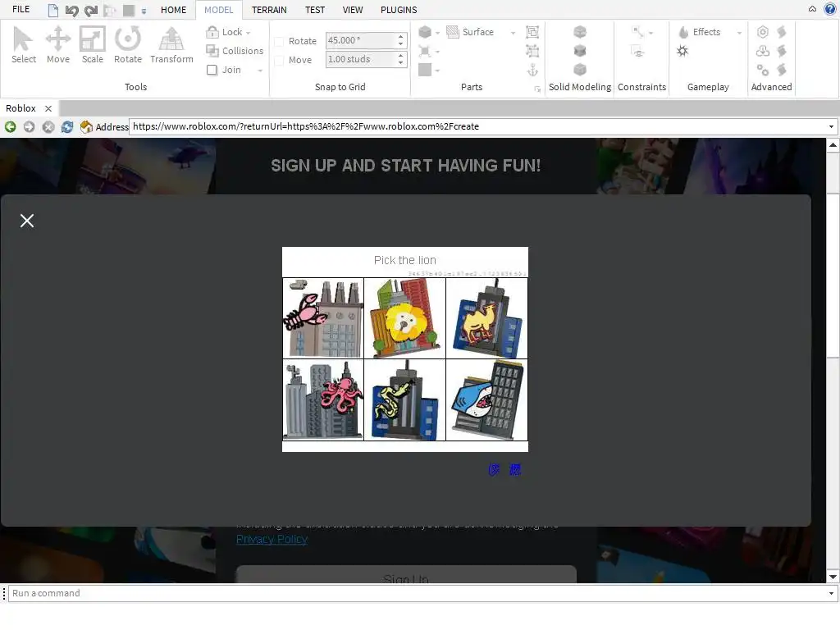This screenshot has width=840, height=630.
Task: Switch to the HOME ribbon tab
Action: click(174, 10)
